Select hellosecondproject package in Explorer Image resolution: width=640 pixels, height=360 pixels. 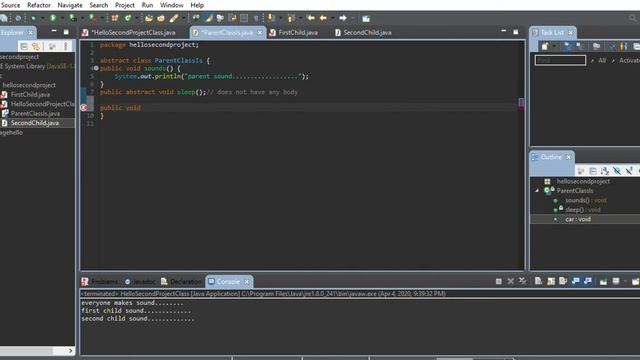tap(29, 85)
